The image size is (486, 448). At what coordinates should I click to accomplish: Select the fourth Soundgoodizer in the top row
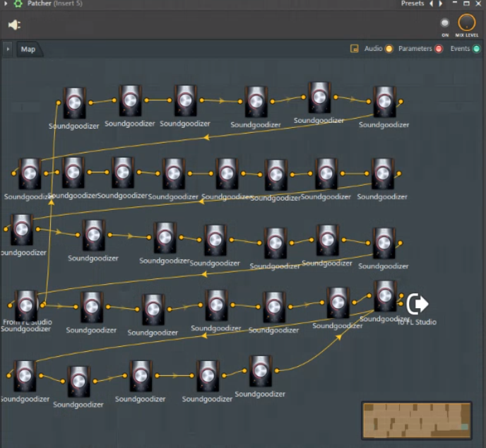(256, 102)
